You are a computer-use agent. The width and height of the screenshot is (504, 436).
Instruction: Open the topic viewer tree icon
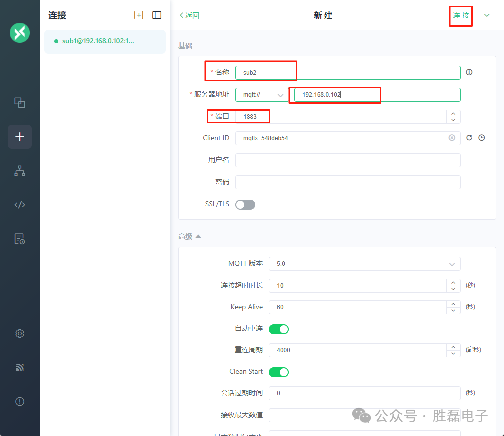[x=20, y=171]
